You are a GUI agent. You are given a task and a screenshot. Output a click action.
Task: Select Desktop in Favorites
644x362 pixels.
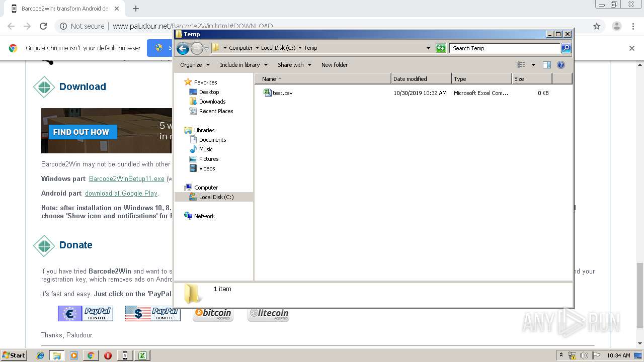(x=209, y=92)
